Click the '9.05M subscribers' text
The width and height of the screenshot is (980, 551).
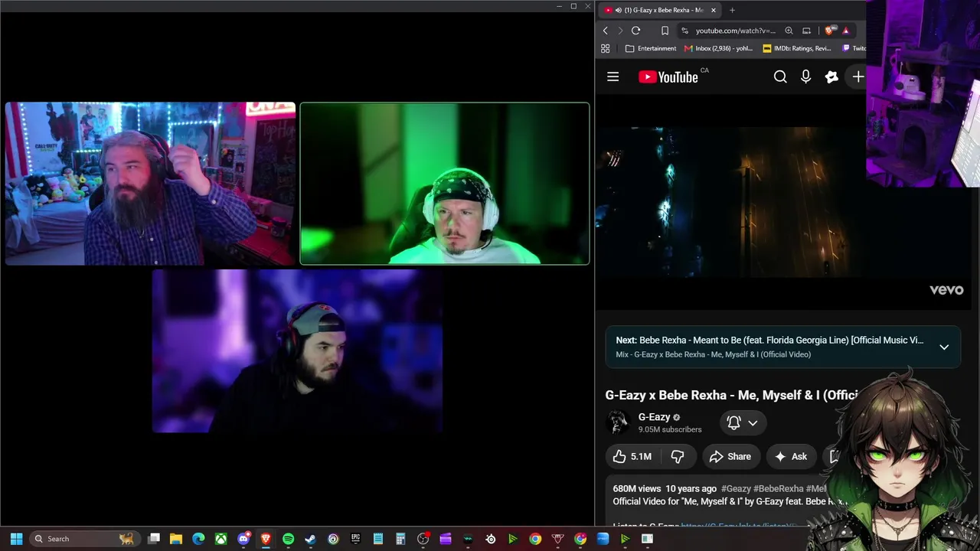[670, 429]
